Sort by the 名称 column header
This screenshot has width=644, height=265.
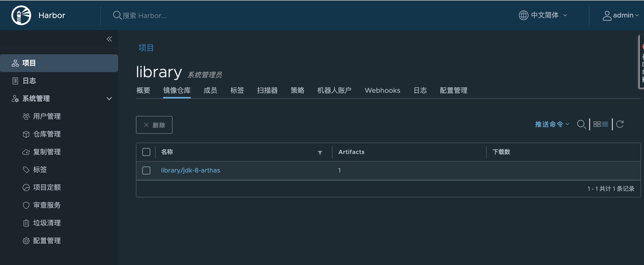tap(167, 152)
